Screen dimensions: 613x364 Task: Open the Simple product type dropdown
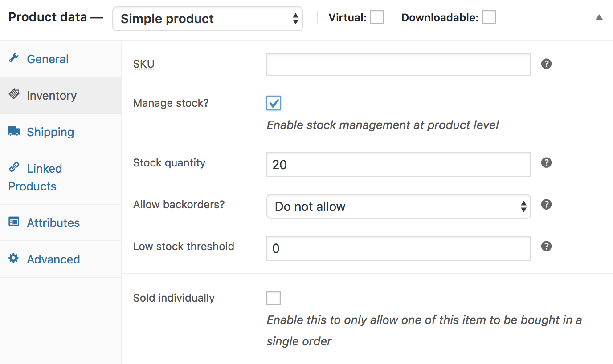pos(208,19)
